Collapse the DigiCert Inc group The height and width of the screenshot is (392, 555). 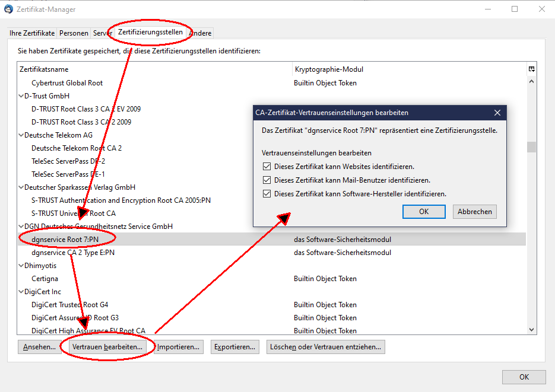pos(21,292)
